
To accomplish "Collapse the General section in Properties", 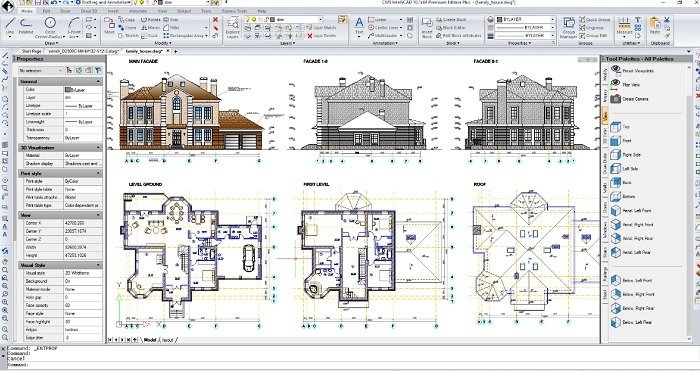I will pos(99,82).
